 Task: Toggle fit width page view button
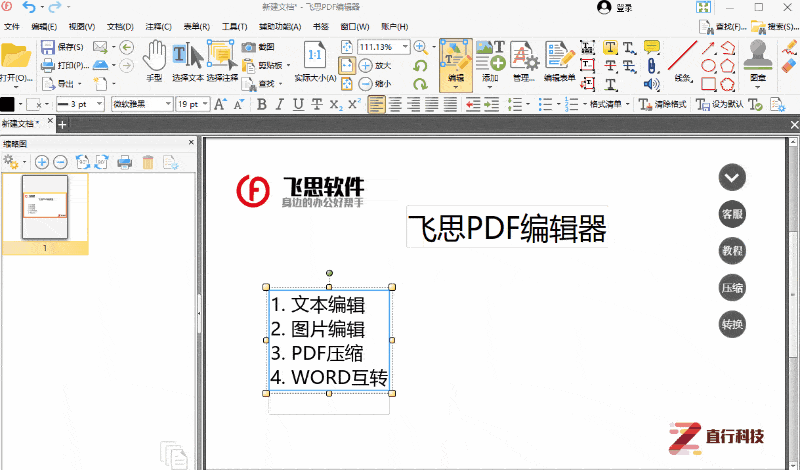tap(347, 65)
